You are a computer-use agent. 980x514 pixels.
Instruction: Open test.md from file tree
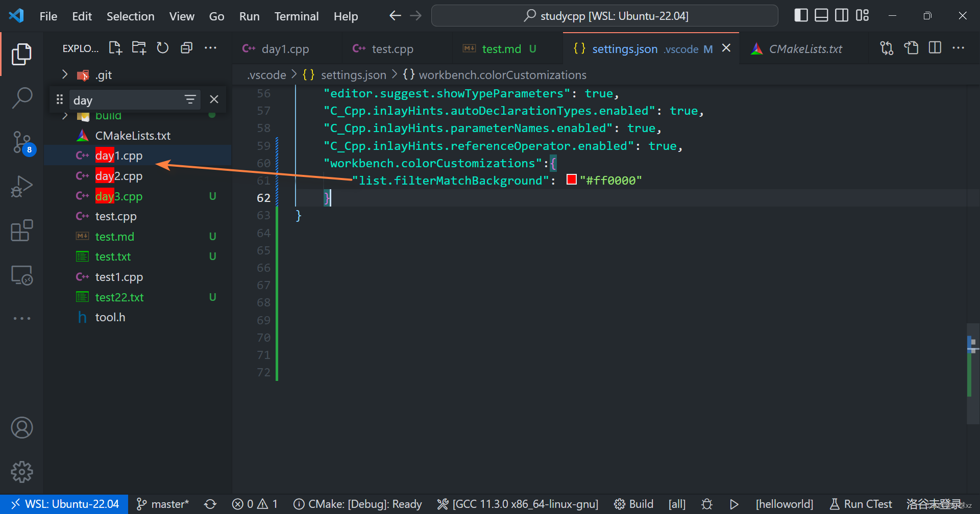(138, 237)
